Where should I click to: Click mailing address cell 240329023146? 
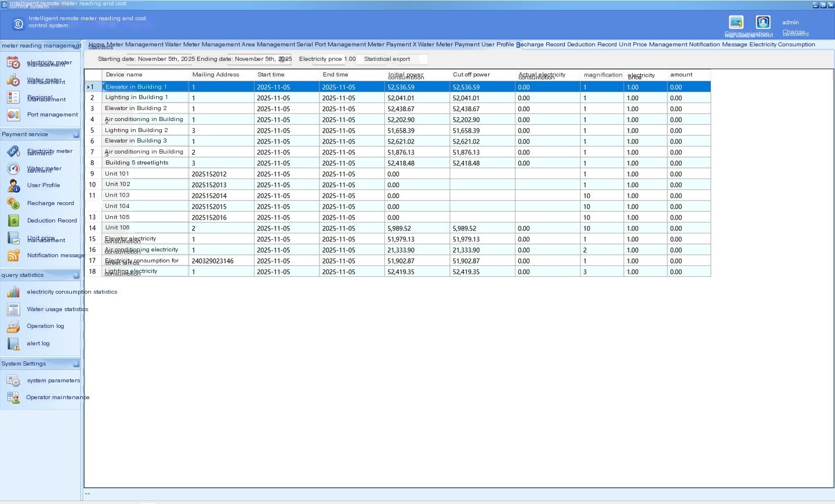click(x=221, y=261)
